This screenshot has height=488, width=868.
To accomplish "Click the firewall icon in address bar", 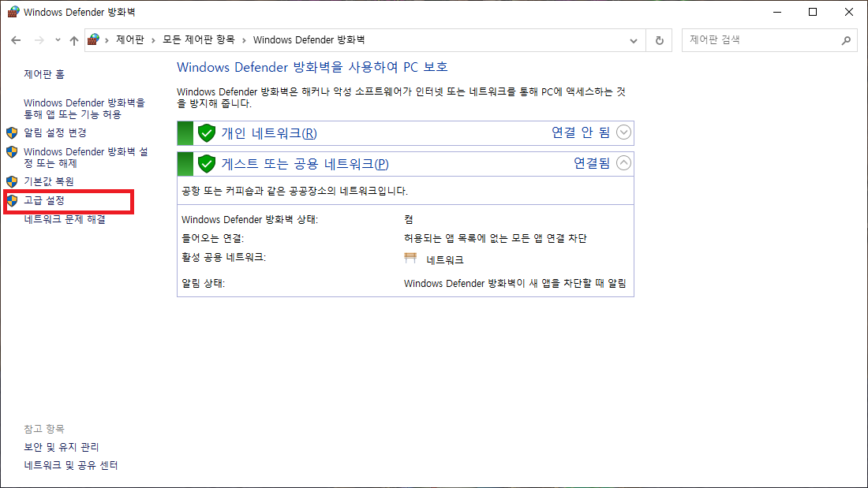I will coord(94,40).
